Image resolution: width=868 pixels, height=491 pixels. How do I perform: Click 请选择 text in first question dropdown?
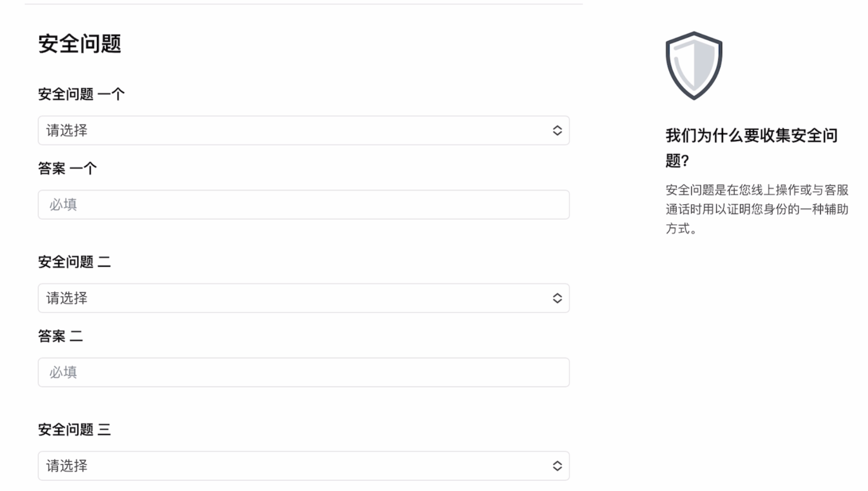(x=67, y=130)
